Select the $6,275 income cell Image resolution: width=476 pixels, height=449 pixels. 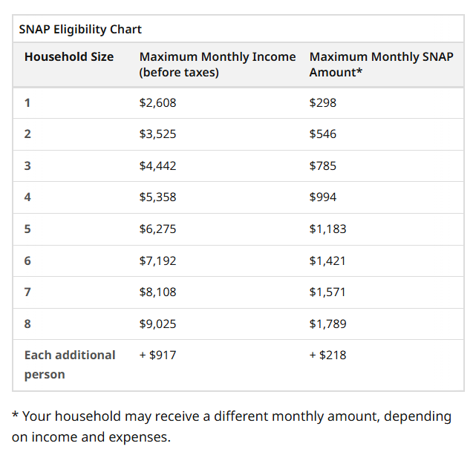click(x=157, y=229)
